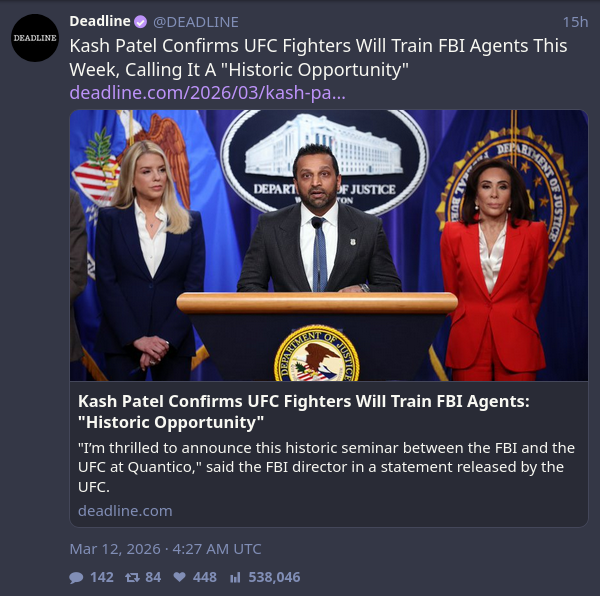The image size is (600, 596).
Task: Click the Deadline profile avatar
Action: click(35, 38)
